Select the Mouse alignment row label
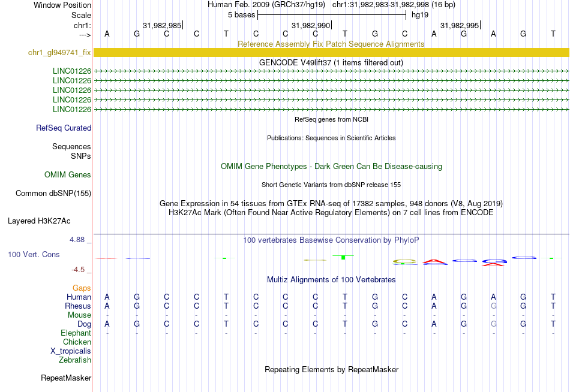The height and width of the screenshot is (392, 570). [x=79, y=315]
